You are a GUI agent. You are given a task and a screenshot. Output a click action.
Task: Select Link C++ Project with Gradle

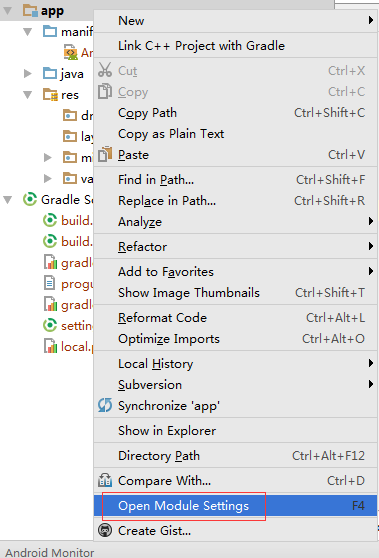(235, 46)
